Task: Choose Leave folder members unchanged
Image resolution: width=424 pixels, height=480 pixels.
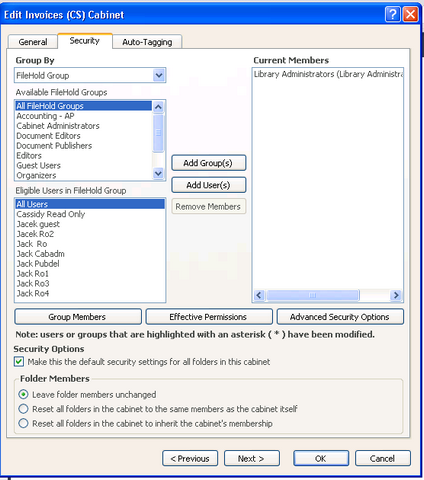Action: 23,394
